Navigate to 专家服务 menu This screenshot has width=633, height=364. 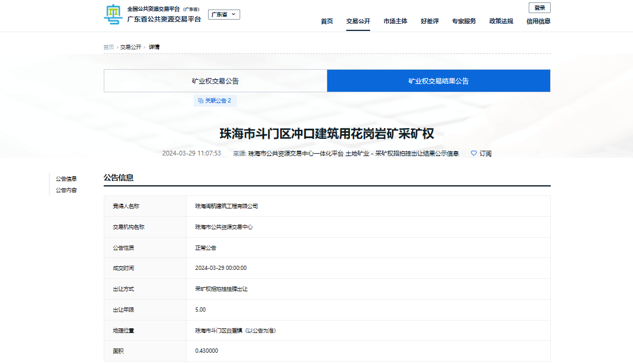(464, 21)
